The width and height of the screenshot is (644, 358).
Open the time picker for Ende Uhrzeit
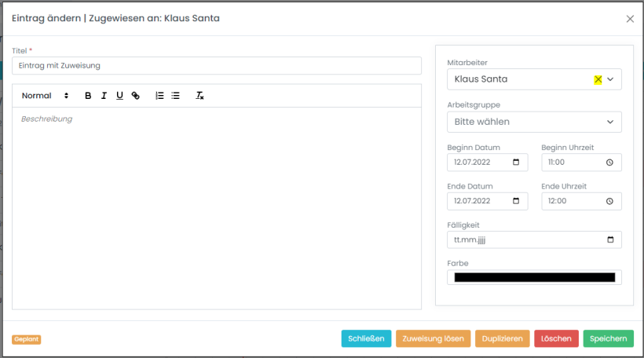(609, 201)
